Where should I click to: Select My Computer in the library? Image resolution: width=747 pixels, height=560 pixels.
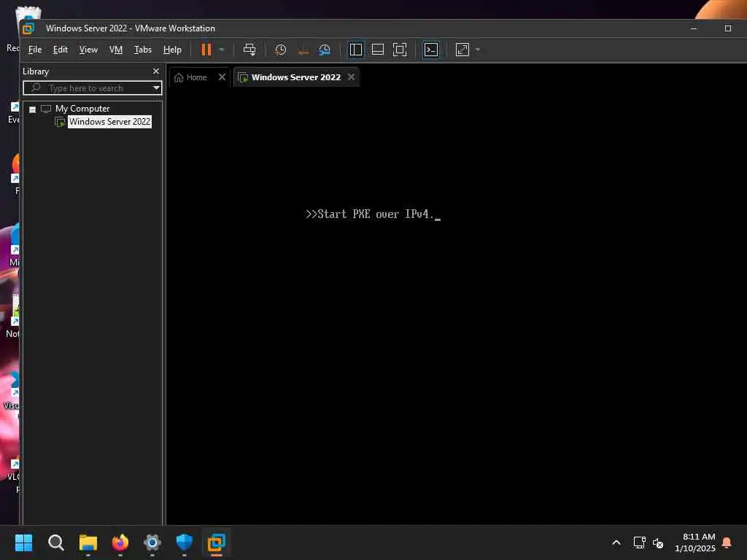click(x=82, y=109)
